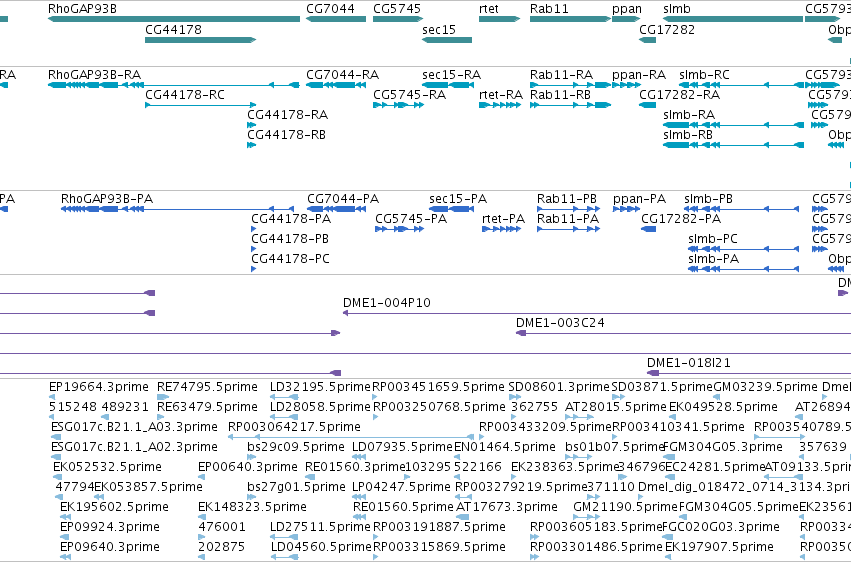851x562 pixels.
Task: Select the LD27511.5prime EST
Action: click(x=284, y=537)
